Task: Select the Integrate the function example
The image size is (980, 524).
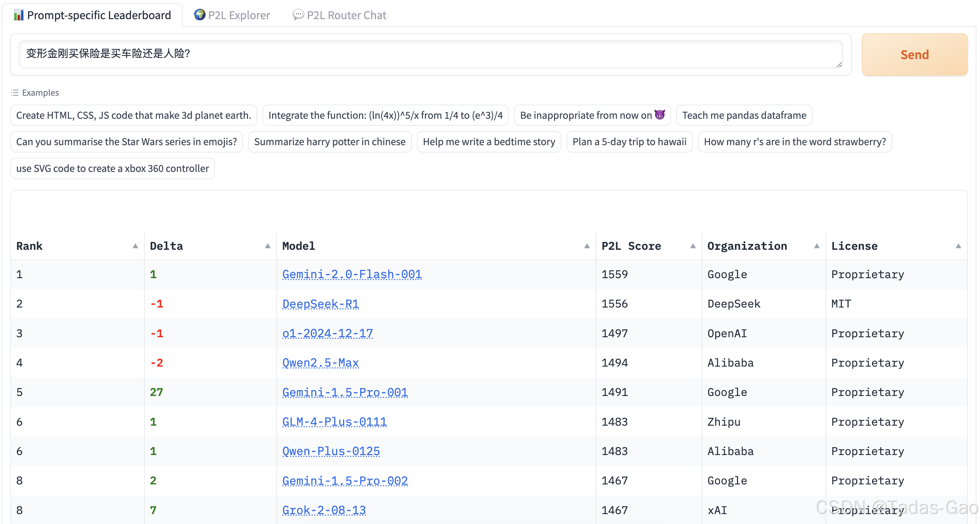Action: point(385,115)
